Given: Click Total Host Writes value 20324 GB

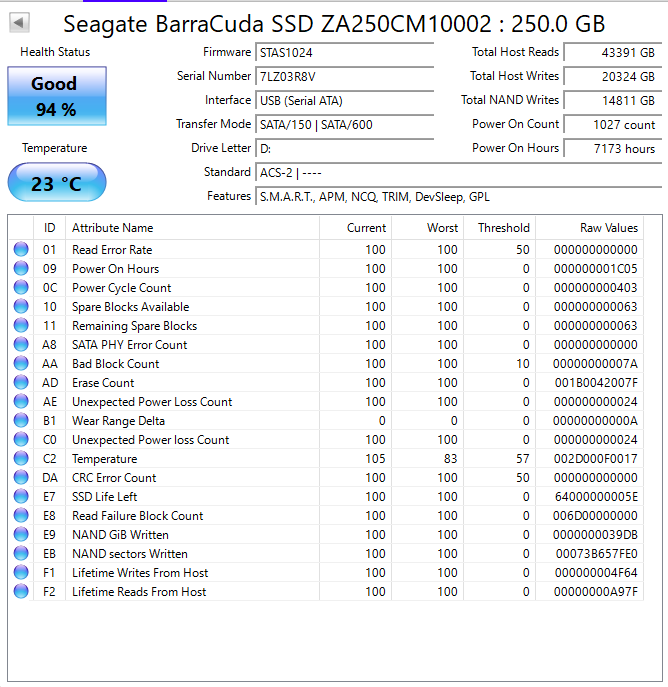Looking at the screenshot, I should coord(612,77).
